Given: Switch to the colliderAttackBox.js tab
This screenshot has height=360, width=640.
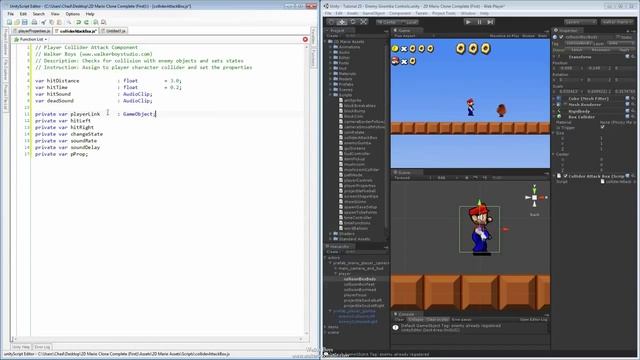Looking at the screenshot, I should click(x=76, y=31).
